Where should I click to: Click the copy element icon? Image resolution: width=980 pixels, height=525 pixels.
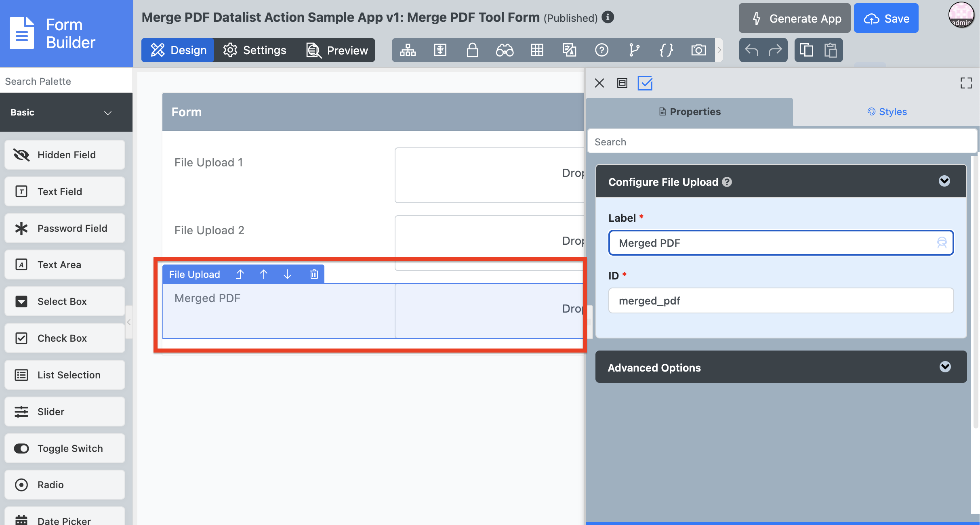click(806, 50)
